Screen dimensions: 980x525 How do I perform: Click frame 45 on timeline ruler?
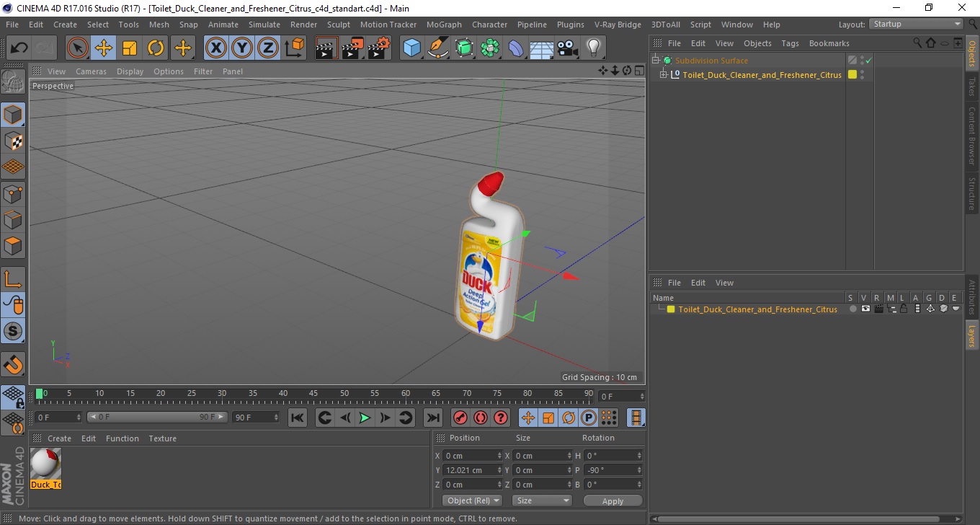coord(313,394)
